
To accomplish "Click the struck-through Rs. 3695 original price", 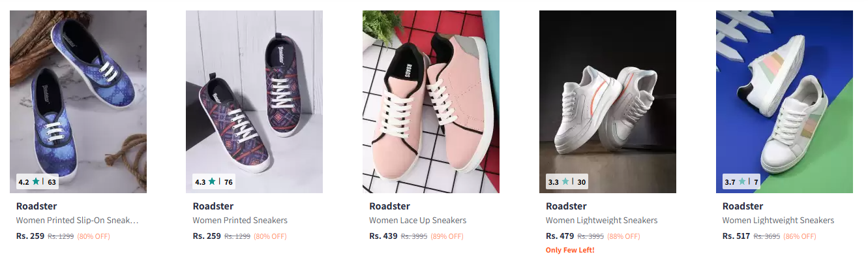I will [767, 236].
